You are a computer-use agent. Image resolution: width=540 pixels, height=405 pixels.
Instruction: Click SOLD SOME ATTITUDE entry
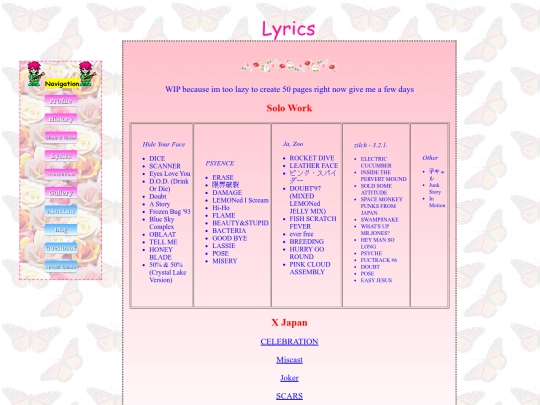(x=376, y=189)
